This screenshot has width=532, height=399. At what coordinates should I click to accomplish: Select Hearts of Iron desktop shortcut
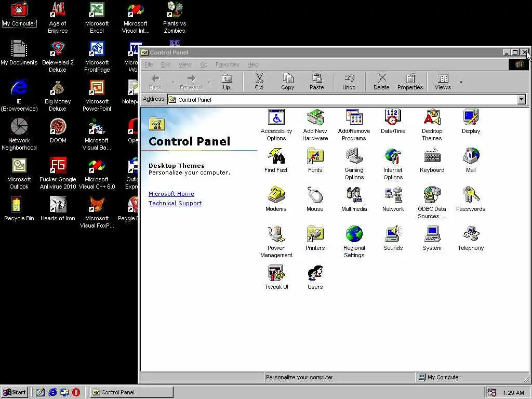pos(58,209)
